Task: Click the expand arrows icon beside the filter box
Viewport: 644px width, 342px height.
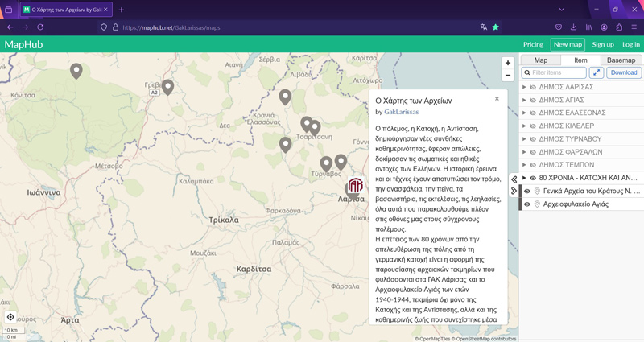Action: [596, 73]
